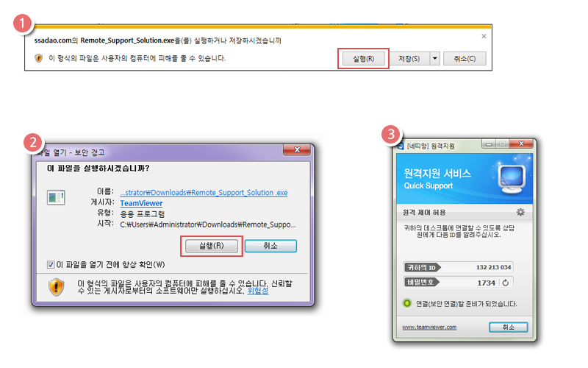Viewport: 588px width, 368px height.
Task: Select the password value 1734
Action: pos(486,283)
